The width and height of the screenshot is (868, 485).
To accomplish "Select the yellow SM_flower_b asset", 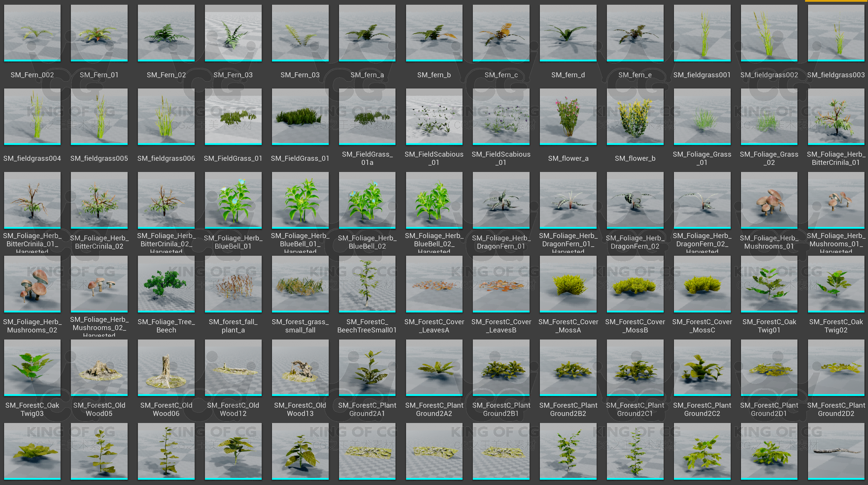I will [635, 116].
